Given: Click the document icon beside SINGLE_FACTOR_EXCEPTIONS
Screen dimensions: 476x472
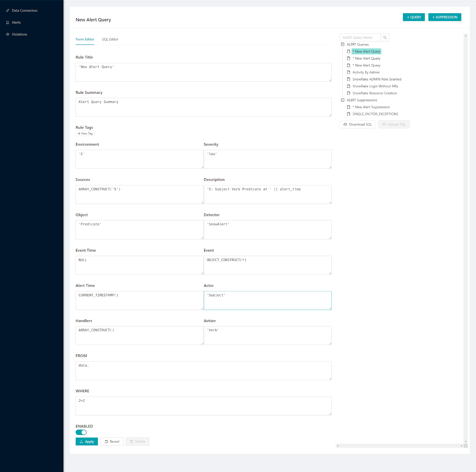Looking at the screenshot, I should click(x=349, y=114).
